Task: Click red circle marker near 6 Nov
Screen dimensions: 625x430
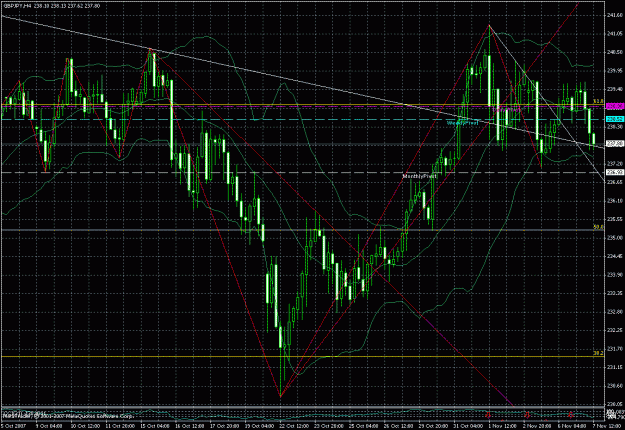Action: pos(570,415)
